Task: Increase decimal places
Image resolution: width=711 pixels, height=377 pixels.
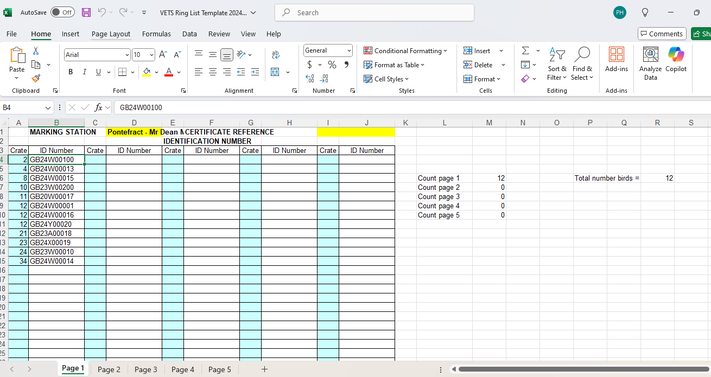Action: (310, 79)
